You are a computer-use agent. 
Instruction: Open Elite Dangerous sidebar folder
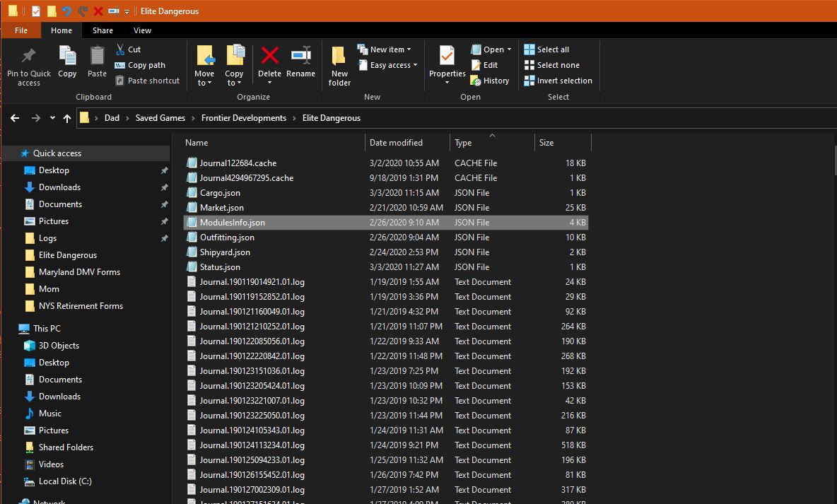[x=68, y=255]
